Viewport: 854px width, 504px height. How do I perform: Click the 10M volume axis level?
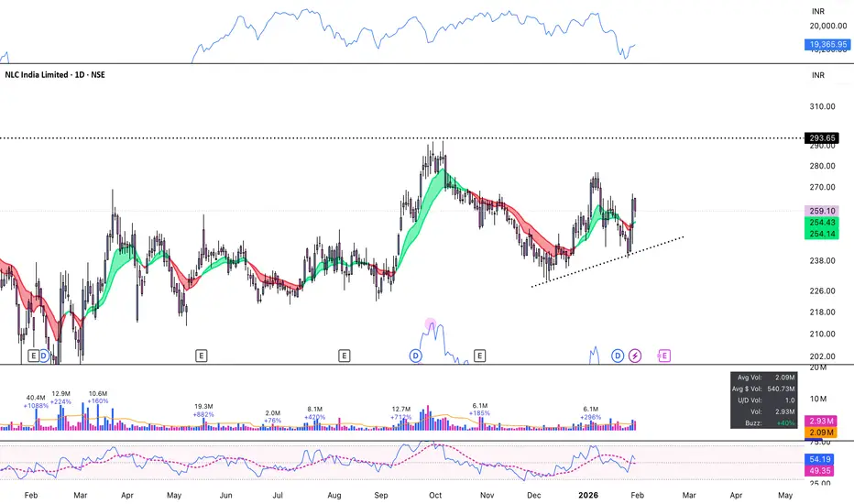(x=818, y=399)
